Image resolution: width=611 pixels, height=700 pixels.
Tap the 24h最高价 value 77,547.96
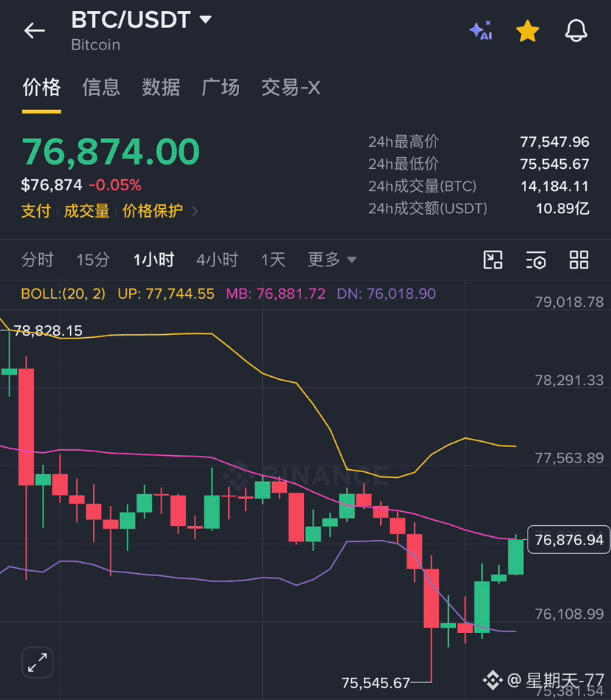tap(555, 142)
